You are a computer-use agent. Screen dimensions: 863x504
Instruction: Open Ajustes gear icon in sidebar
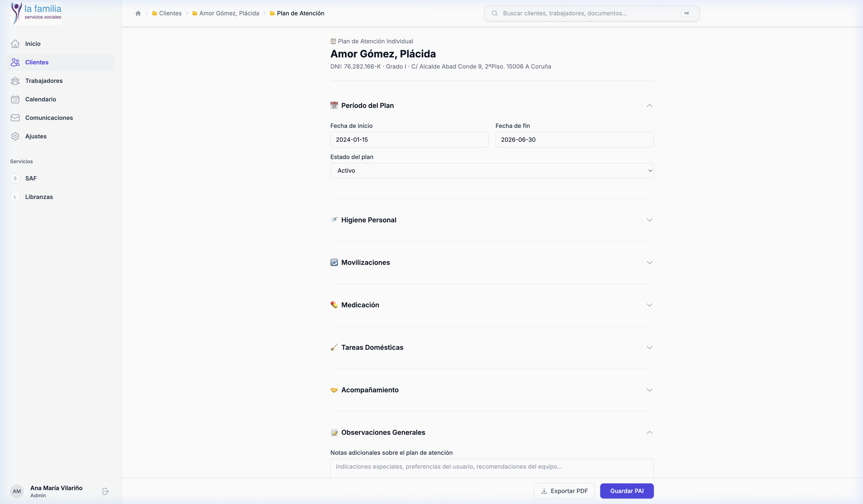(15, 136)
